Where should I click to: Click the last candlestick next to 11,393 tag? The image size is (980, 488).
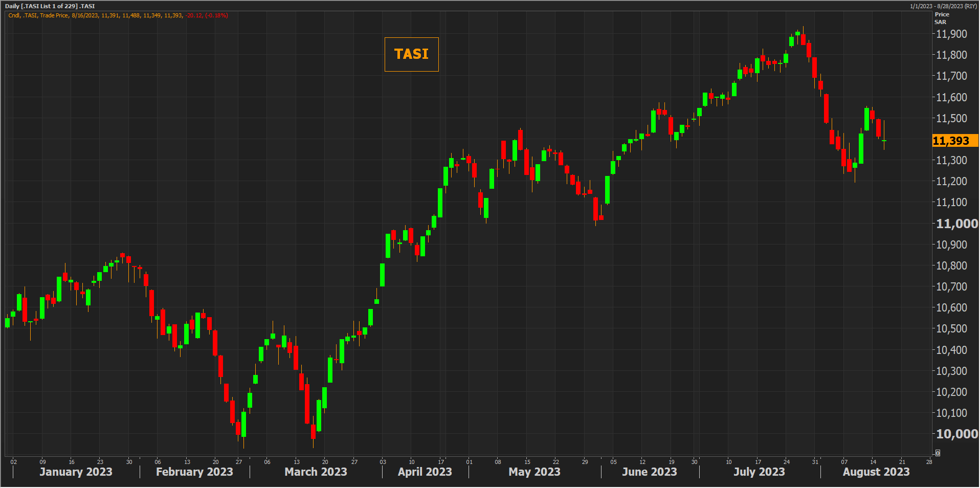click(884, 140)
